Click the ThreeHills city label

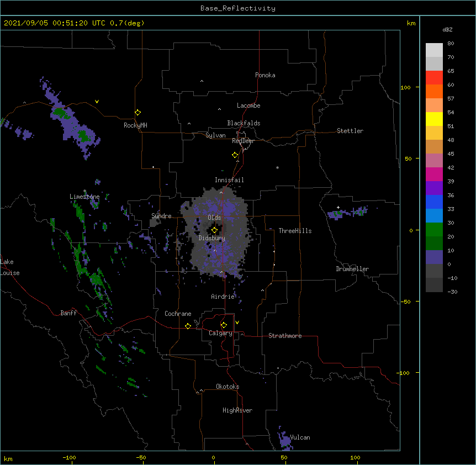point(295,231)
